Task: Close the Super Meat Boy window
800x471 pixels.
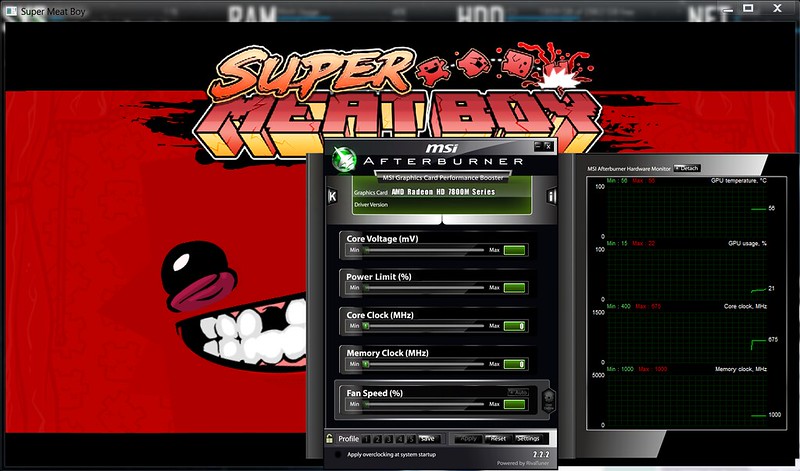Action: (777, 8)
